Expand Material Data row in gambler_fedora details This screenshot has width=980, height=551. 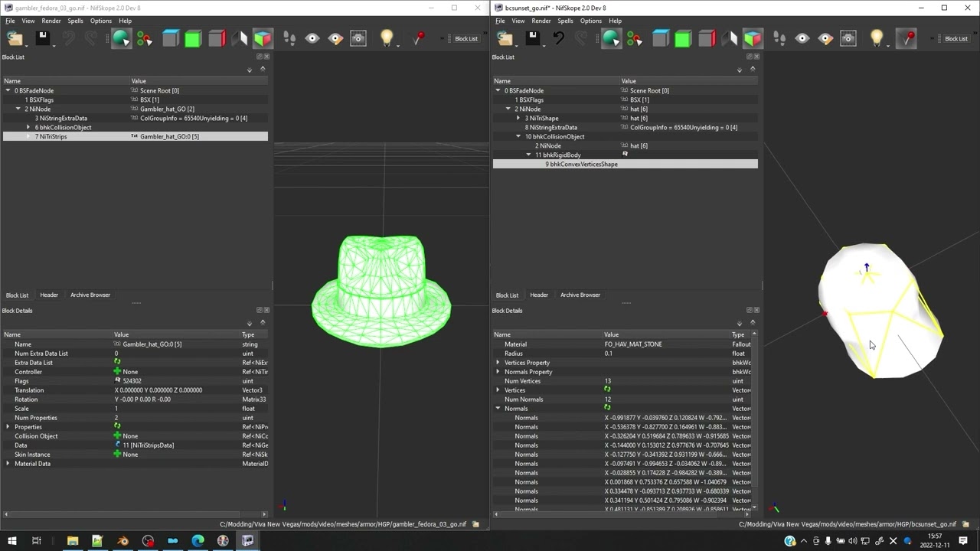(x=8, y=464)
